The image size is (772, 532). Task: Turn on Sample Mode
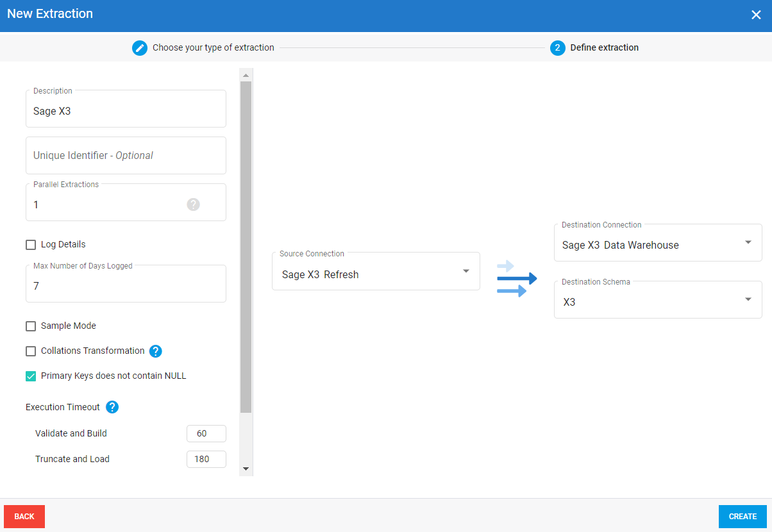pos(31,326)
